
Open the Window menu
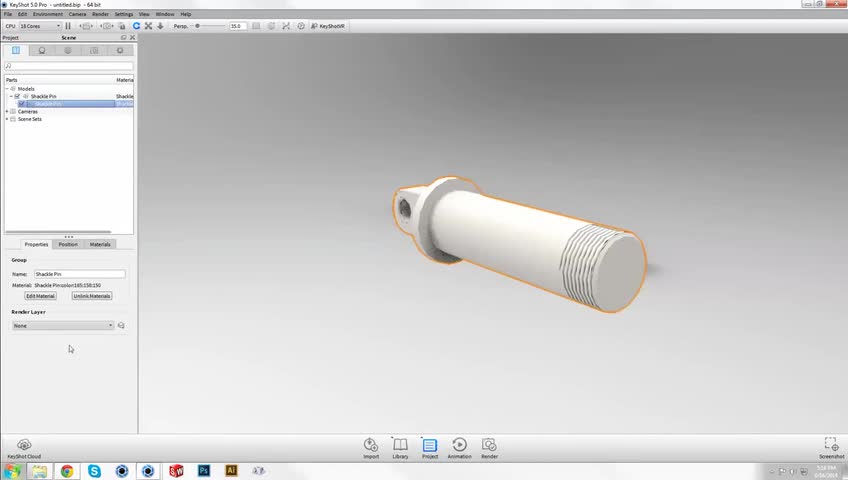tap(165, 14)
